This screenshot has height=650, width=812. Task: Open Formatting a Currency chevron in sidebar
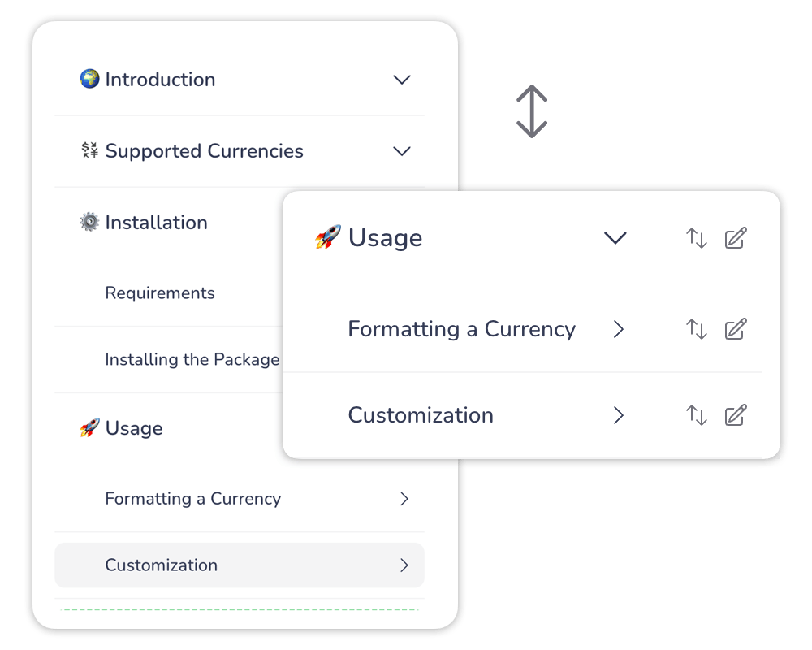[404, 499]
